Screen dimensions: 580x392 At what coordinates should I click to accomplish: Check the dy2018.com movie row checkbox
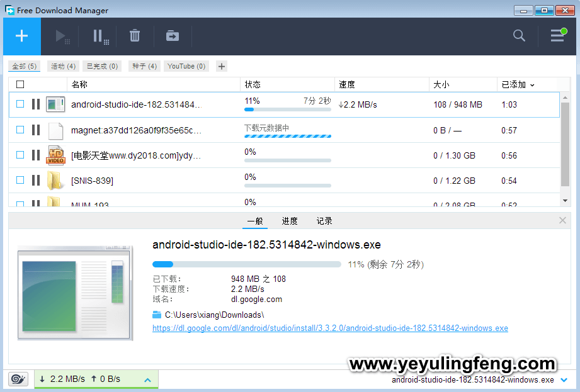click(x=20, y=155)
